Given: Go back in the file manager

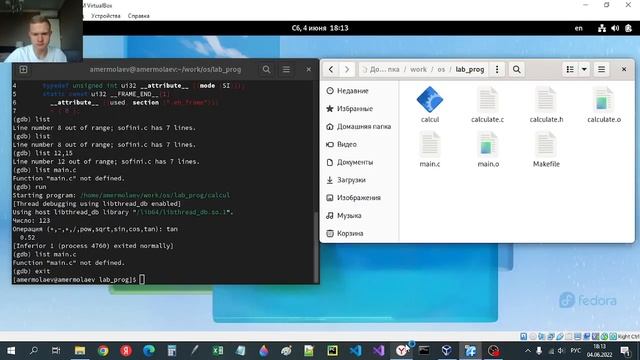Looking at the screenshot, I should click(331, 69).
